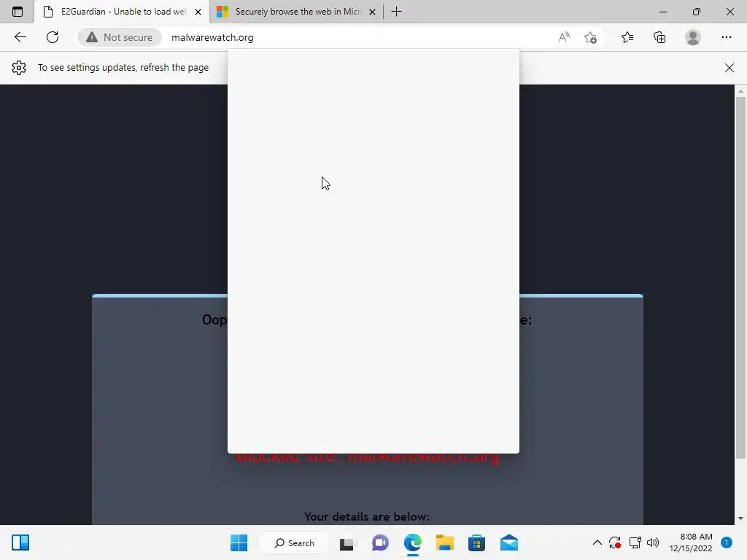Open the notification center badge
Image resolution: width=747 pixels, height=560 pixels.
pos(727,542)
